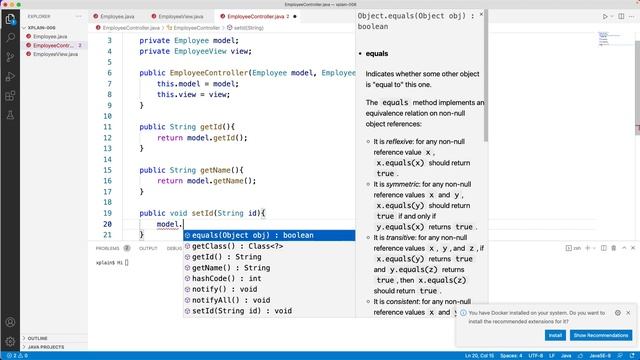Open launch profile dropdown next to plus

tap(594, 248)
